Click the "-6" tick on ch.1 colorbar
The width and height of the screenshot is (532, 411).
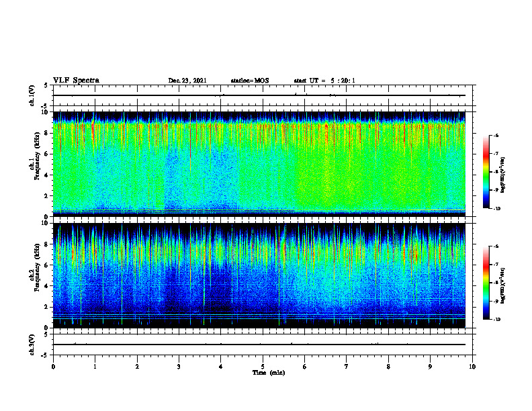496,136
